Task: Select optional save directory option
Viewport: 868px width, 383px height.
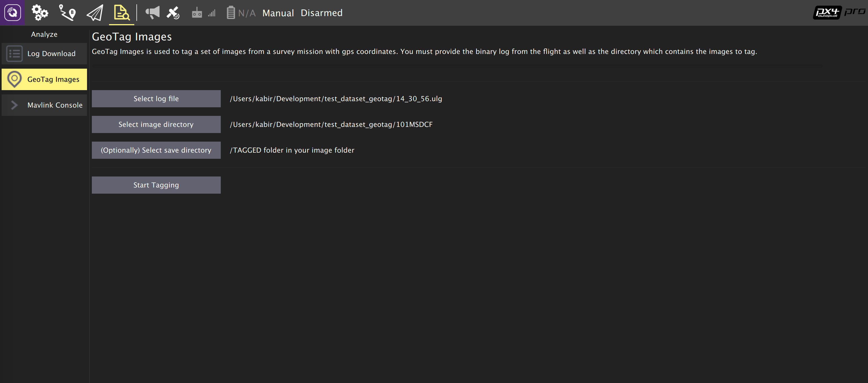Action: pyautogui.click(x=155, y=150)
